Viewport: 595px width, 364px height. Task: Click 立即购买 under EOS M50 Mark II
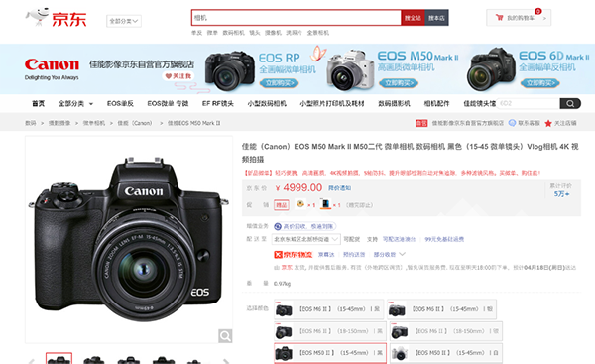coord(399,82)
